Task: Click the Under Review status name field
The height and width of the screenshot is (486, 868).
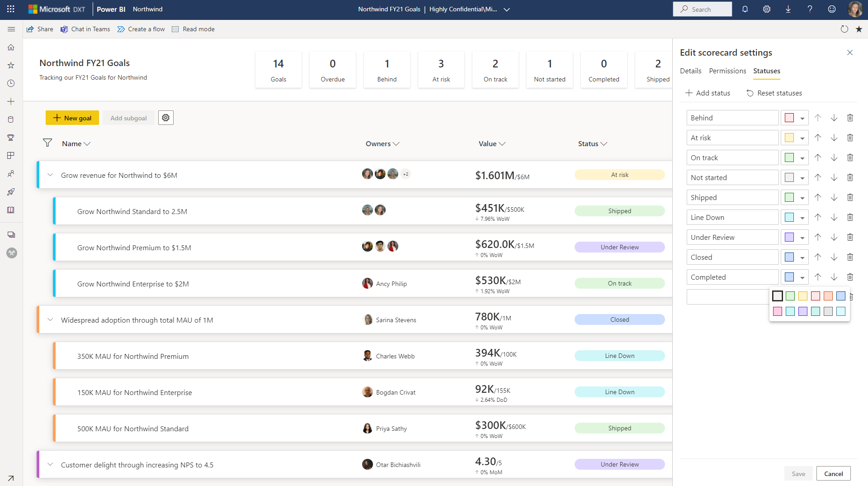Action: click(732, 237)
